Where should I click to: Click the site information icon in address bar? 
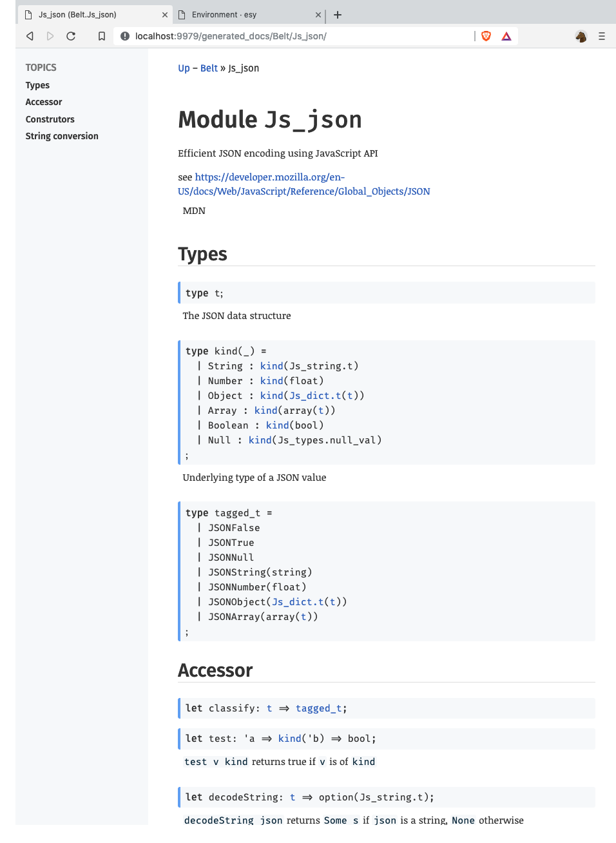124,36
